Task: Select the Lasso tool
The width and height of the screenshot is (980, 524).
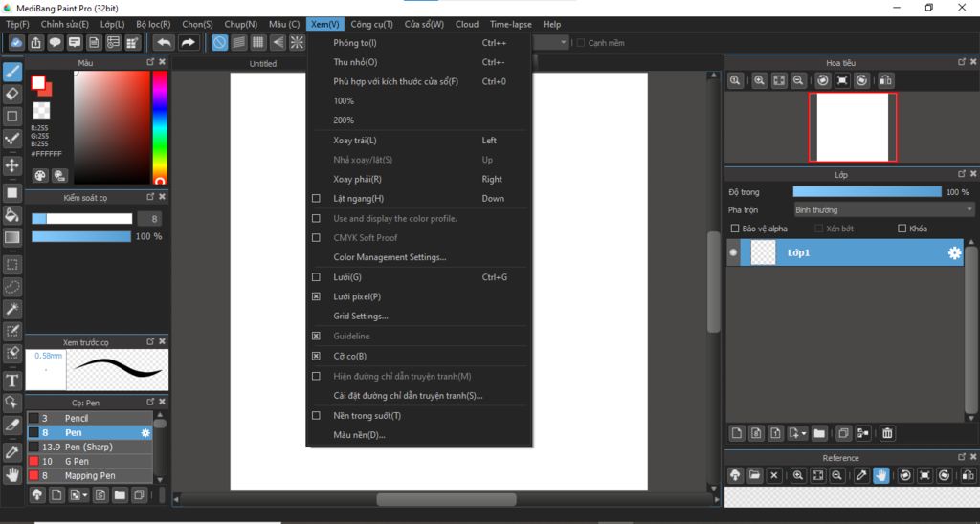Action: pyautogui.click(x=11, y=287)
